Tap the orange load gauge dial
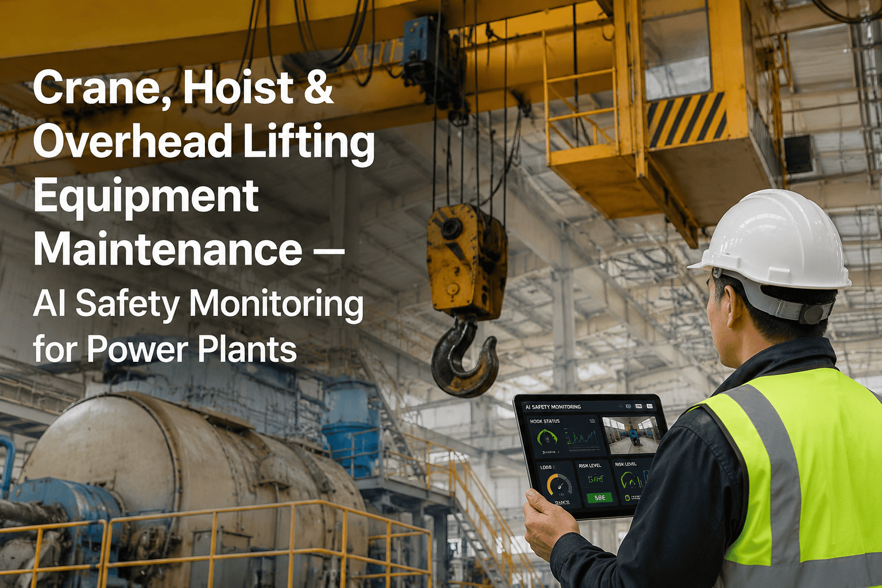This screenshot has width=882, height=588. click(559, 484)
